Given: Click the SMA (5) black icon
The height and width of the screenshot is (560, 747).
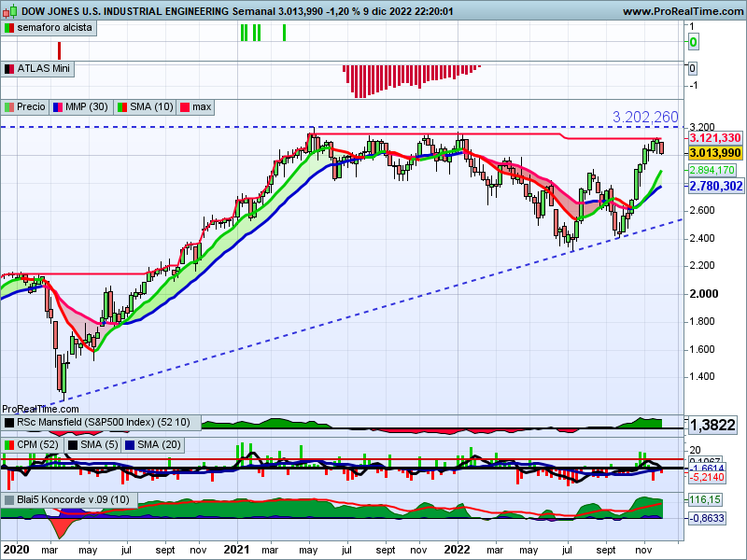Looking at the screenshot, I should (73, 445).
